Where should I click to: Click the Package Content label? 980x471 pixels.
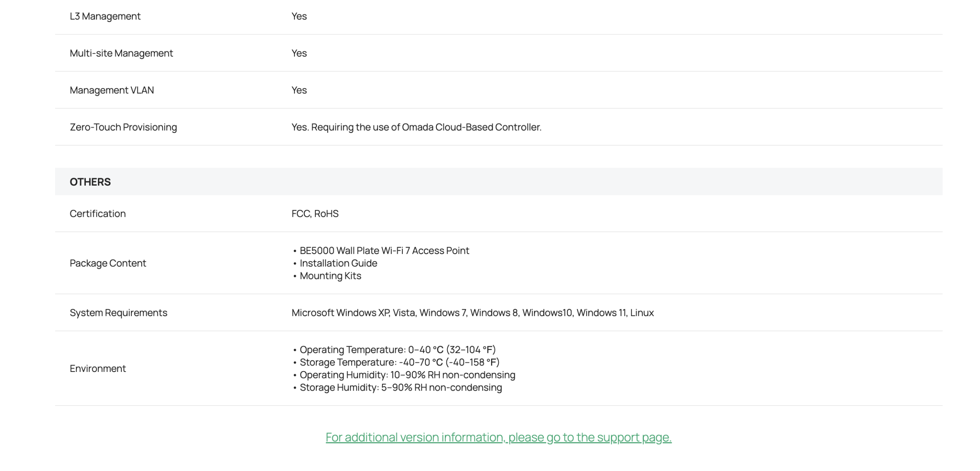point(108,263)
